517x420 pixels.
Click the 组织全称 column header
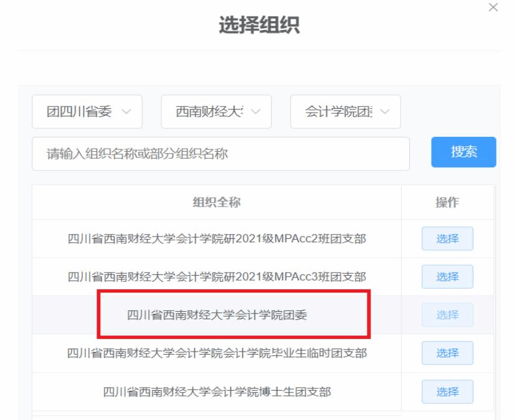point(216,202)
